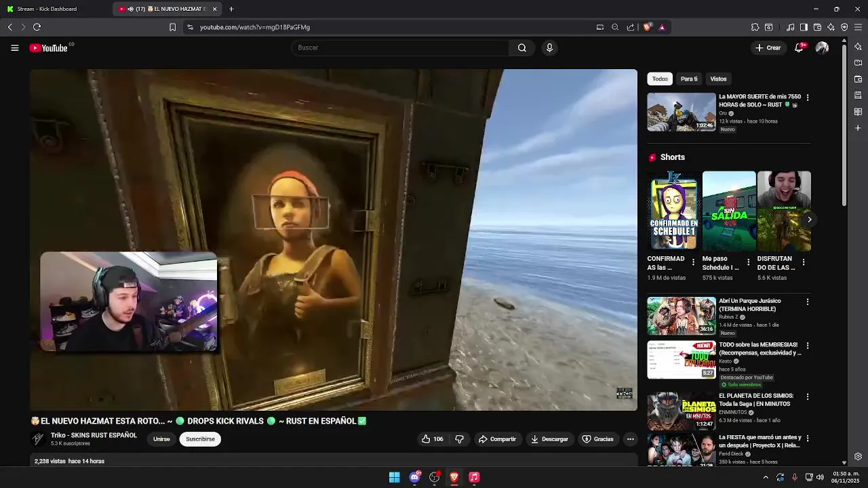This screenshot has width=868, height=488.
Task: Adjust volume via system tray speaker
Action: click(820, 477)
